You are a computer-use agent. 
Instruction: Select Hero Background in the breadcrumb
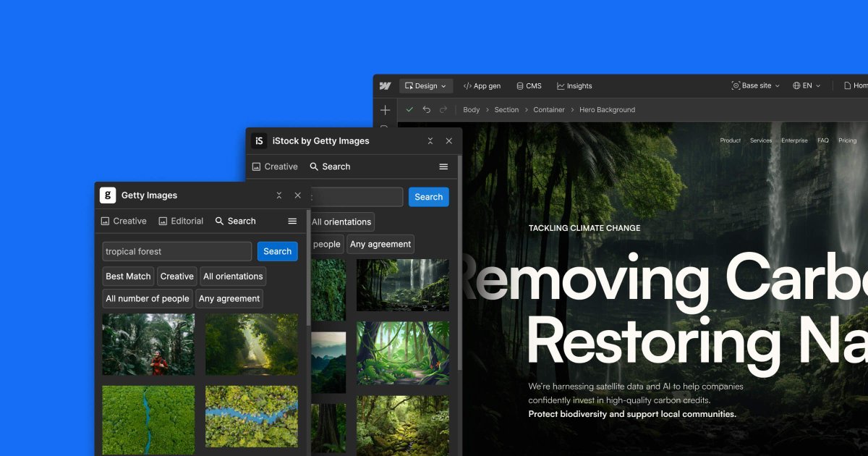click(607, 109)
